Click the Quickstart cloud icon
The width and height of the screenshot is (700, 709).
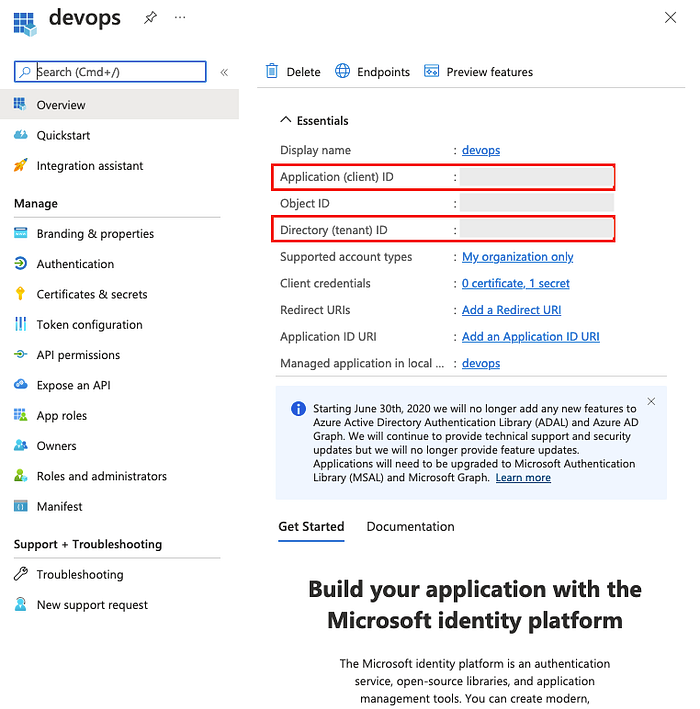20,135
